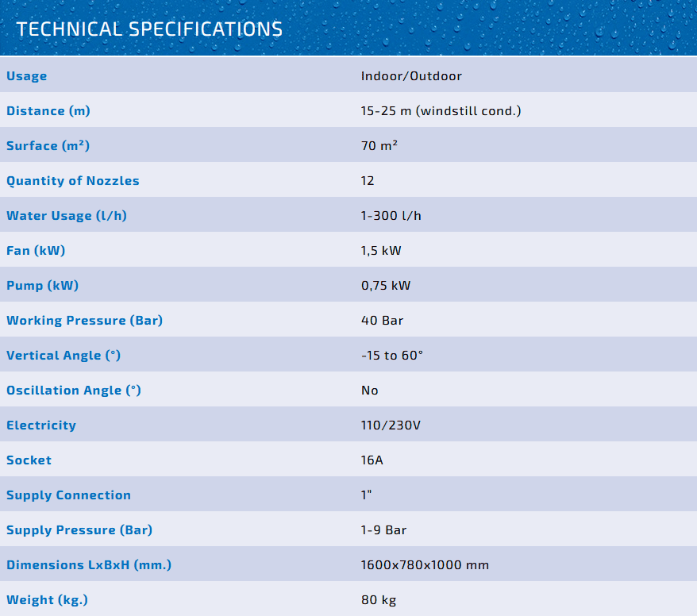Click the Supply Connection label
The image size is (697, 616).
(x=68, y=495)
